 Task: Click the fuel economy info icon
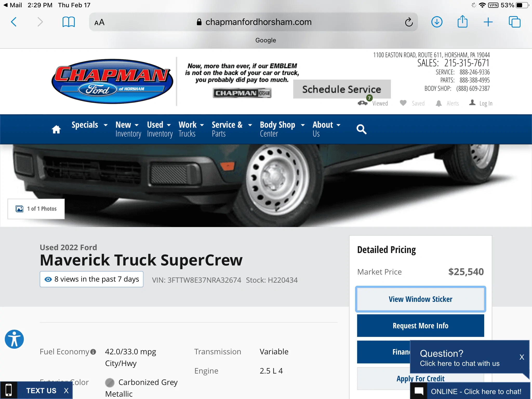tap(93, 352)
